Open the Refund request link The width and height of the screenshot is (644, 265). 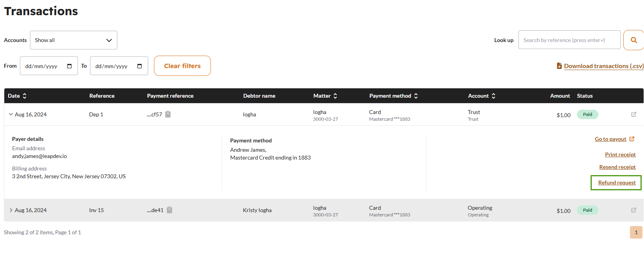617,183
